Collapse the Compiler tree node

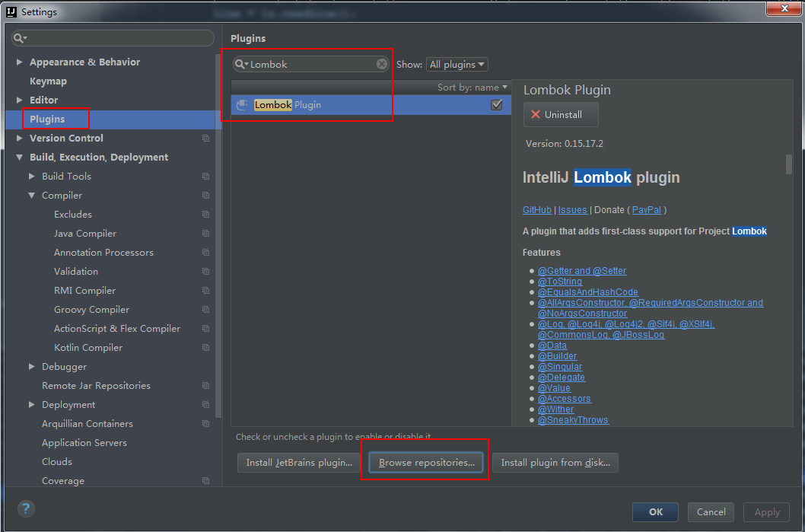pos(31,196)
